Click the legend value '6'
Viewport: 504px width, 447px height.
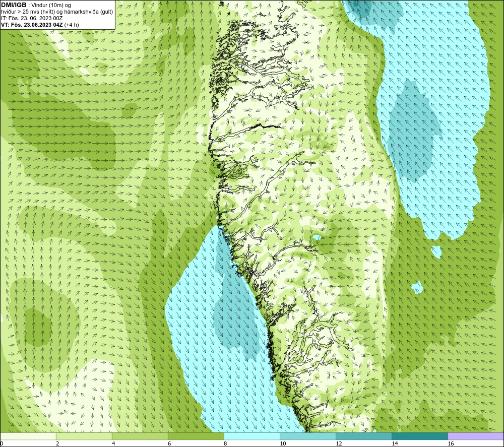tap(169, 443)
